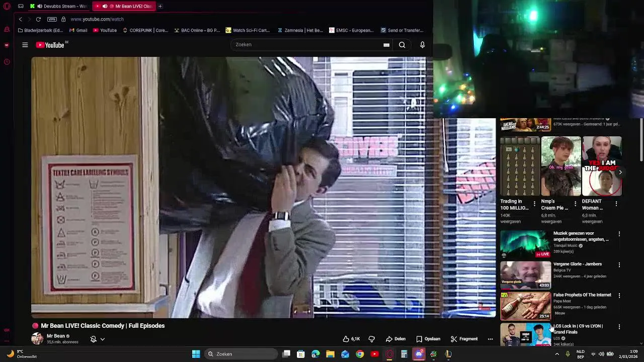Go to the YouTube home logo
This screenshot has width=644, height=362.
coord(50,45)
